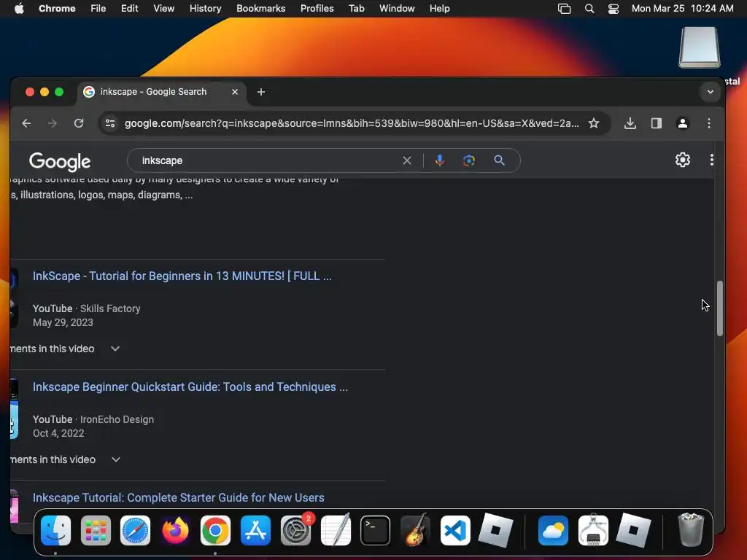Open the Apple menu
Viewport: 747px width, 560px height.
[19, 9]
